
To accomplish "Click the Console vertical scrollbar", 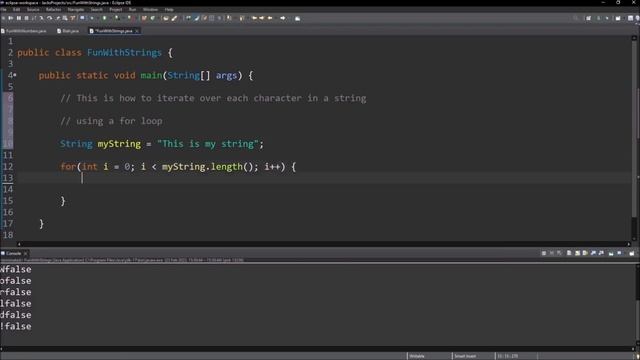I will click(x=637, y=306).
